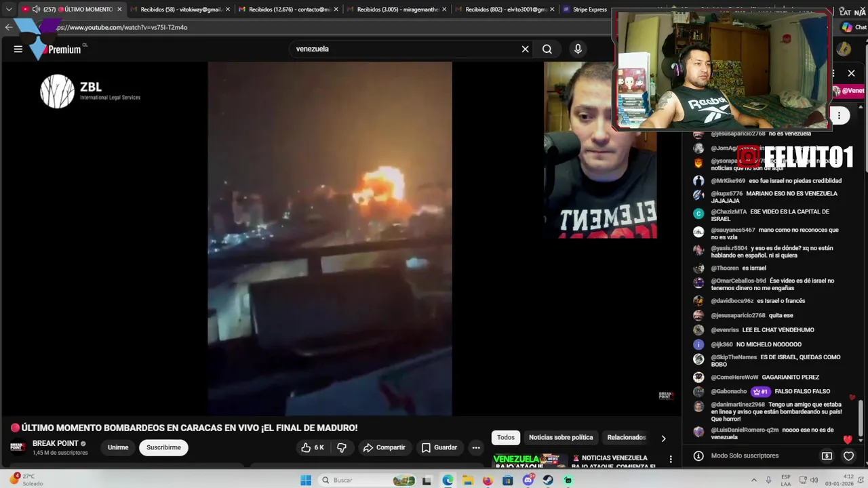This screenshot has height=488, width=868.
Task: Open the BREAK POINT channel avatar
Action: point(18,447)
